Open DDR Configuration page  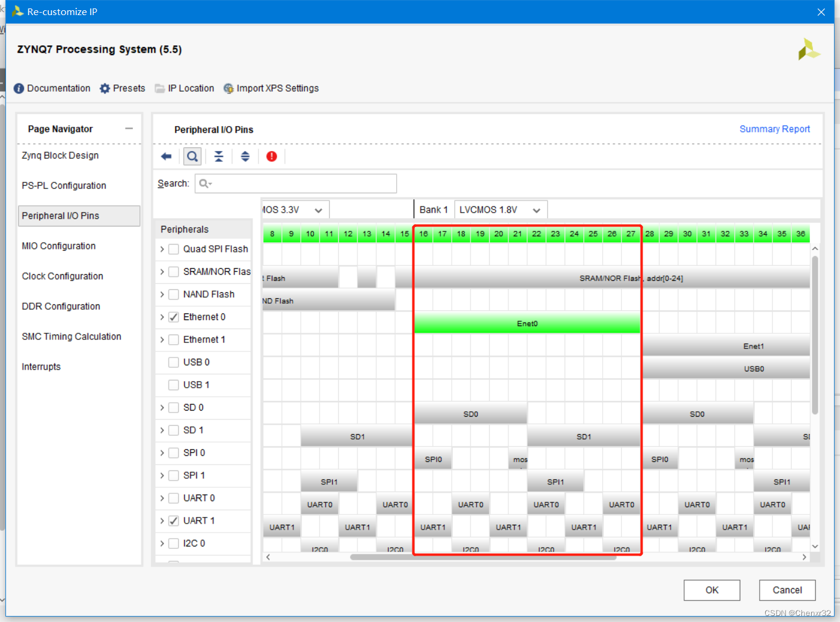(x=61, y=306)
